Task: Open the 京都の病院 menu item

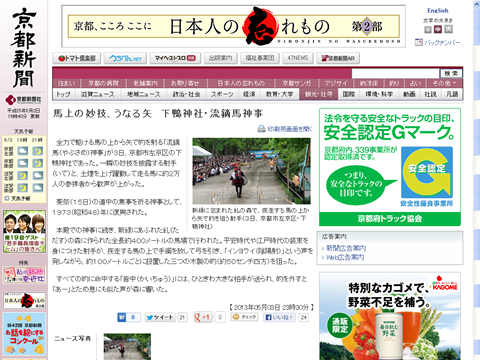Action: click(103, 83)
